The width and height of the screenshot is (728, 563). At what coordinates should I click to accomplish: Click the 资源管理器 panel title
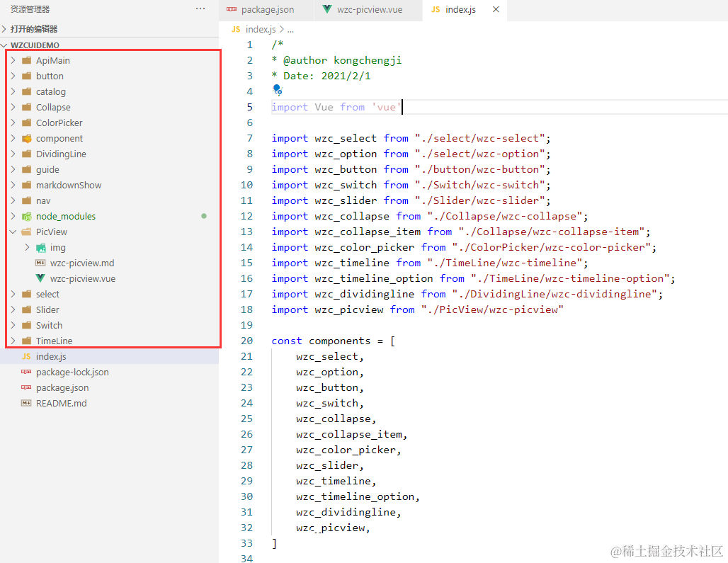coord(30,8)
